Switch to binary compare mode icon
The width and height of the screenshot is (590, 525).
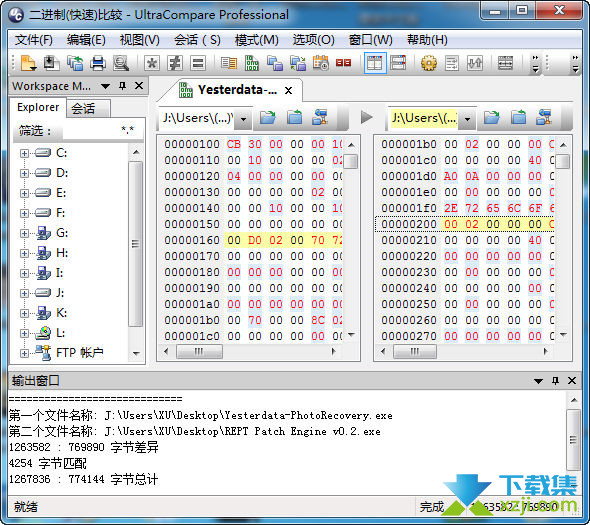point(252,63)
